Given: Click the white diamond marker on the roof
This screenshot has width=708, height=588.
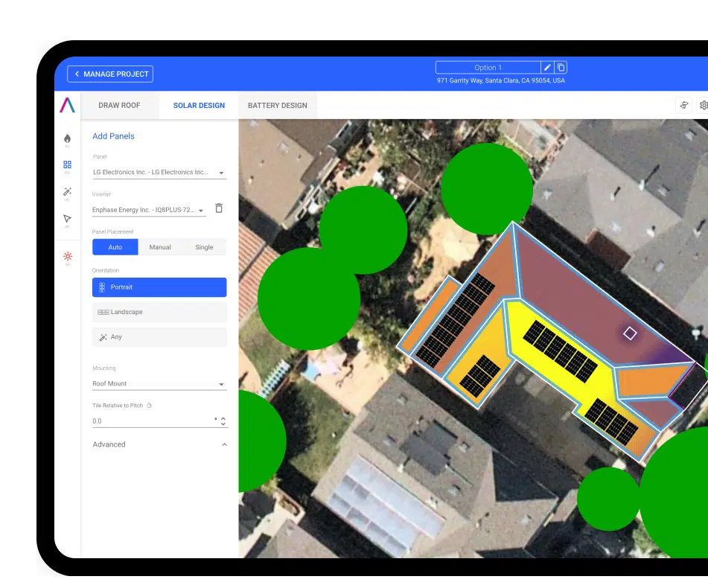Looking at the screenshot, I should pos(630,333).
